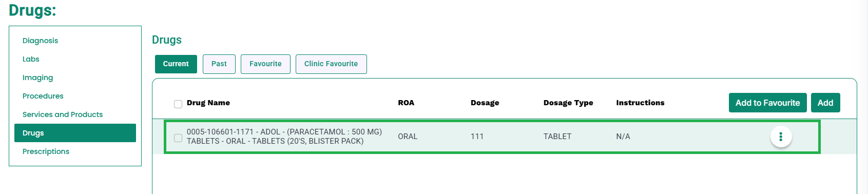Select the Current drugs tab

[176, 64]
